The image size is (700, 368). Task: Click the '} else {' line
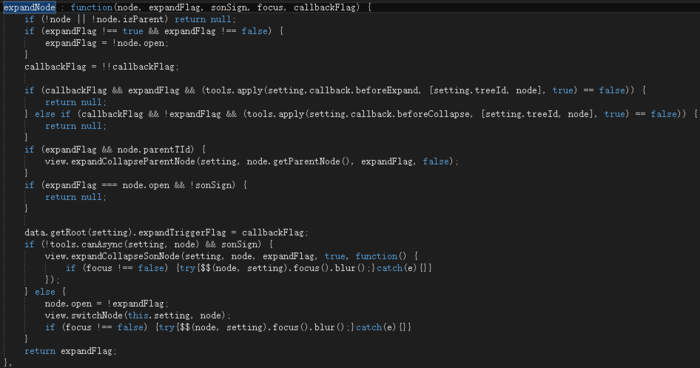(45, 292)
